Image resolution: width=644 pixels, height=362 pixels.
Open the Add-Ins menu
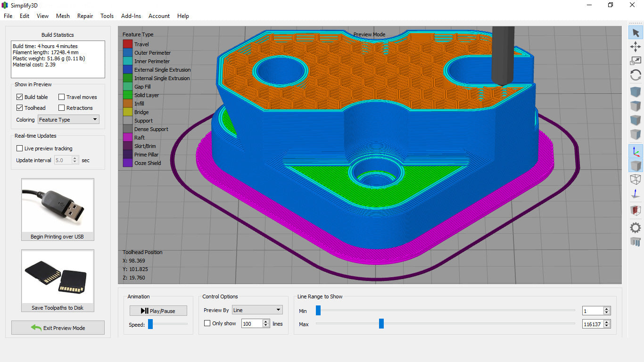point(131,16)
